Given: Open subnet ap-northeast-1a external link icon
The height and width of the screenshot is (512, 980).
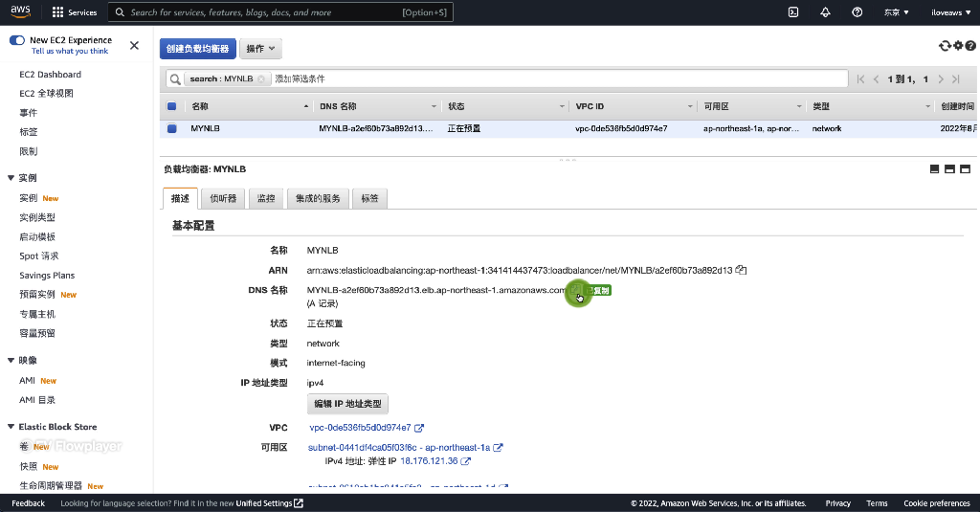Looking at the screenshot, I should [x=498, y=448].
